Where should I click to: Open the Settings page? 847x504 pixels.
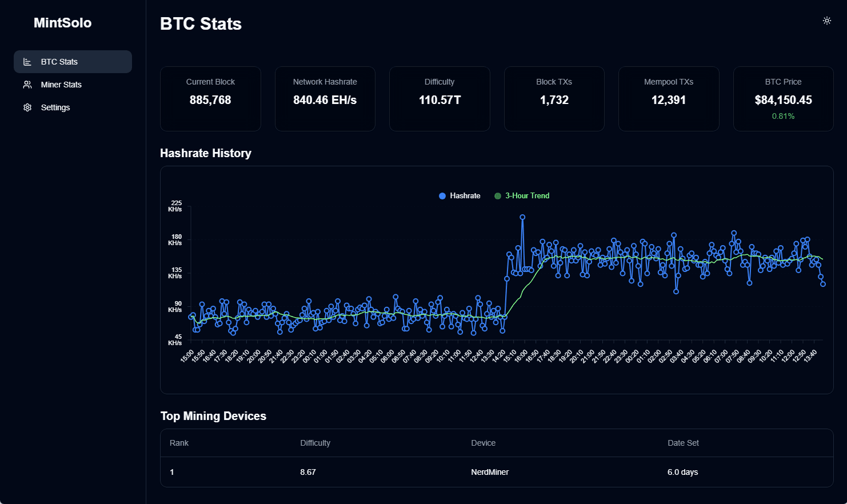[55, 107]
